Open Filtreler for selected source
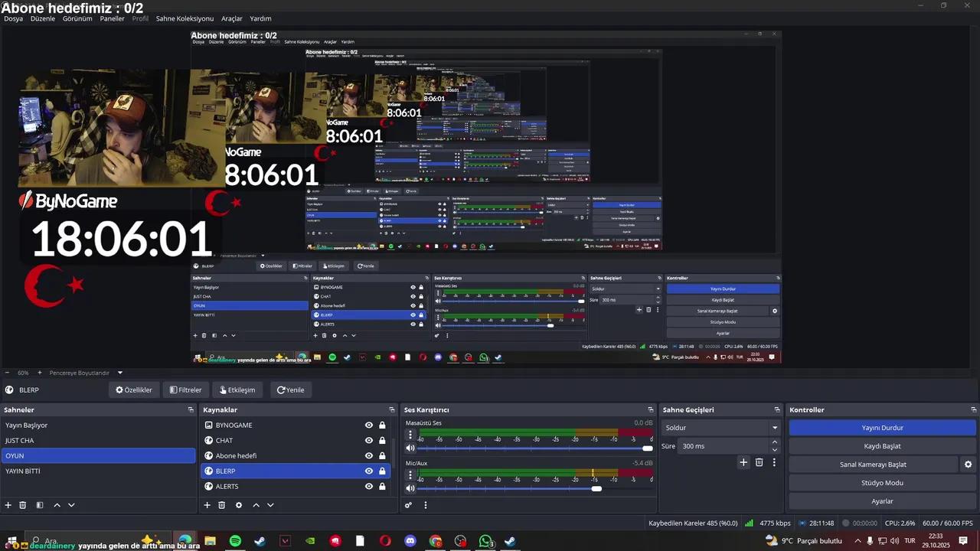980x551 pixels. click(x=185, y=390)
